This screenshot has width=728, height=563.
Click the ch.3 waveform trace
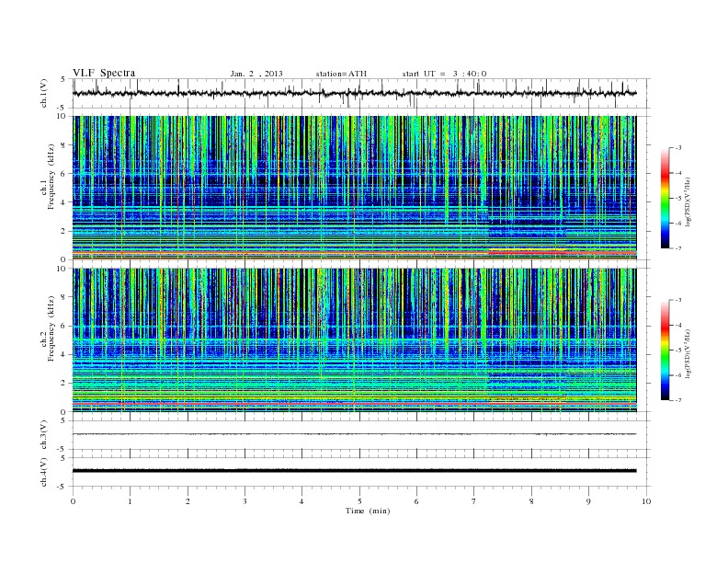click(x=354, y=434)
